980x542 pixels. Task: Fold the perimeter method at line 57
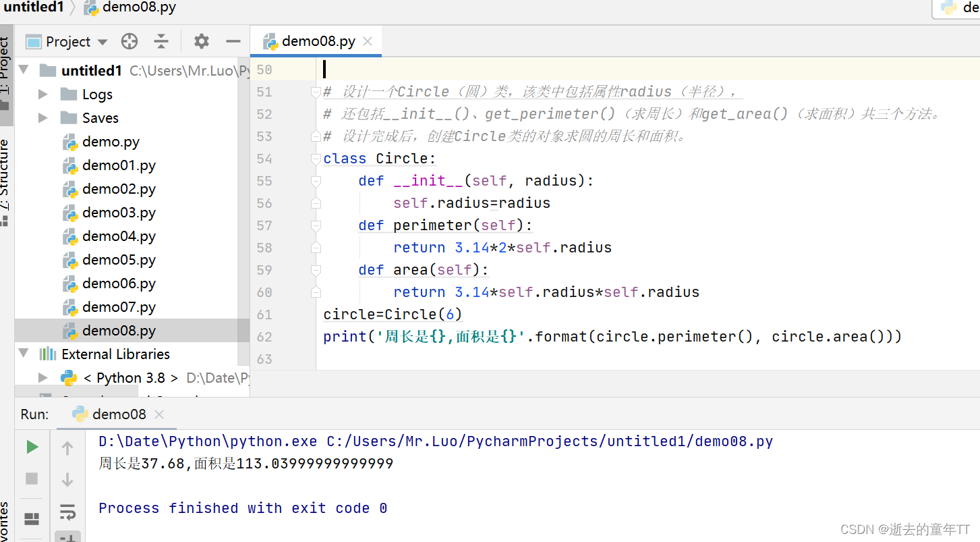(x=316, y=225)
